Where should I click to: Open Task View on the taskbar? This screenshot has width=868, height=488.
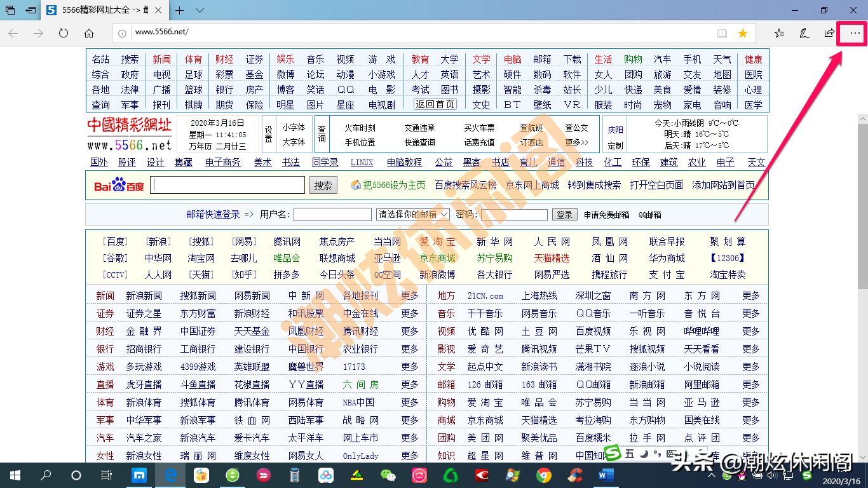pos(107,475)
